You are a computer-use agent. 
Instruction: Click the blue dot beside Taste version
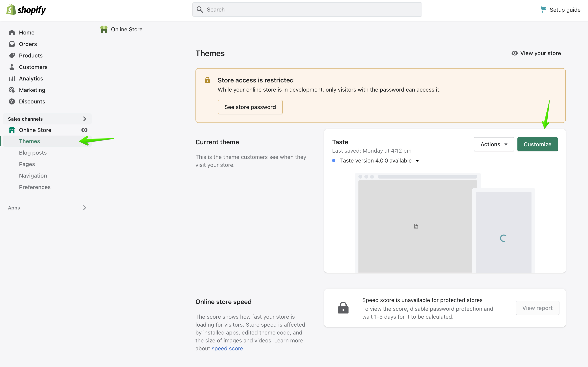[x=334, y=161]
